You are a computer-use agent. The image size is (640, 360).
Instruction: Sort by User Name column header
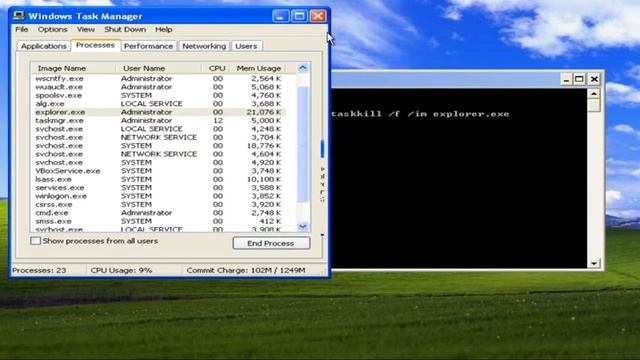(x=159, y=68)
